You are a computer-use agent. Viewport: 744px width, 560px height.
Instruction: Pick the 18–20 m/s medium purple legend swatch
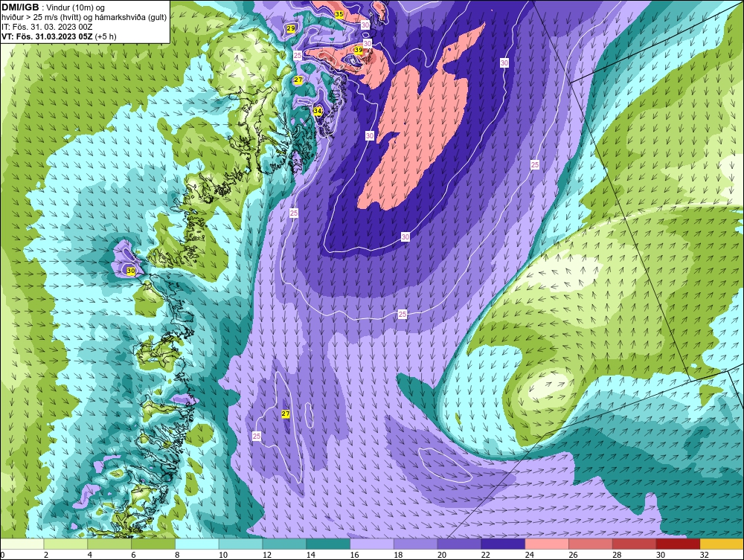tap(416, 544)
